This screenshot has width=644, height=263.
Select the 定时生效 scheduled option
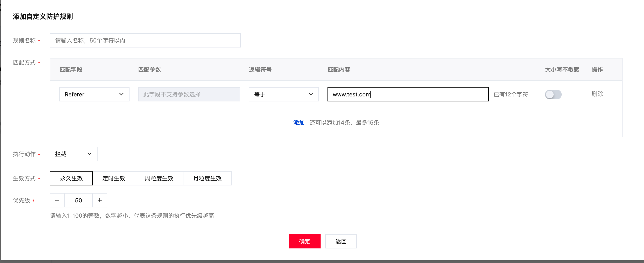click(x=114, y=178)
